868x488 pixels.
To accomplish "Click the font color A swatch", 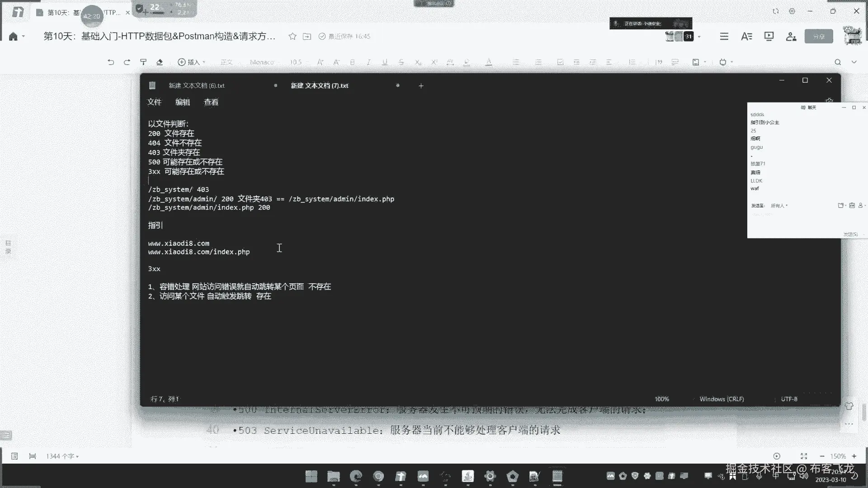I will [489, 62].
